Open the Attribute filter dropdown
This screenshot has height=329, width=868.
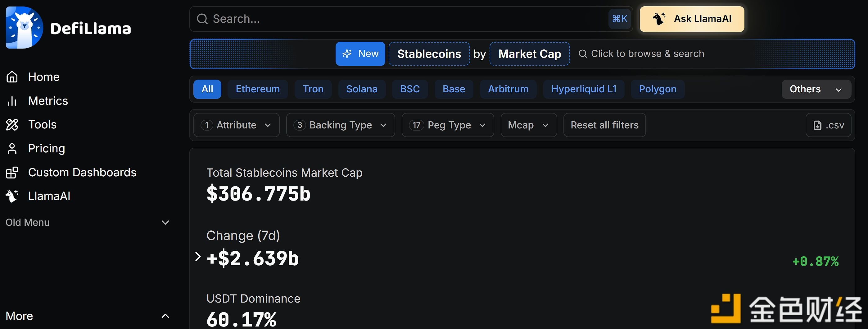click(236, 125)
